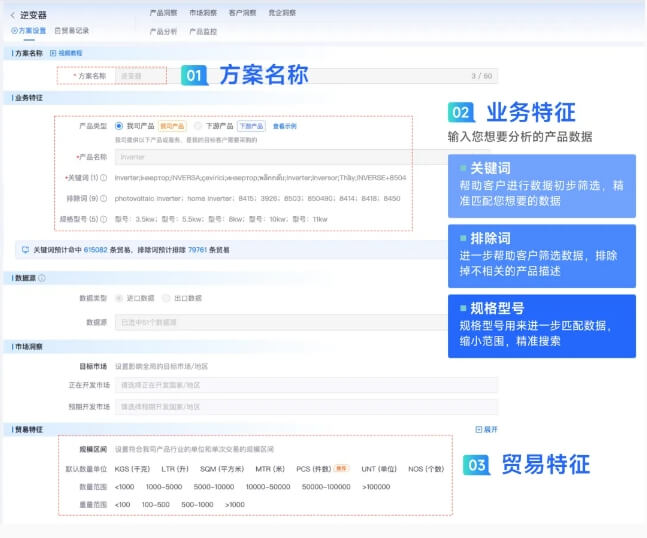Select the 我司产品 radio button
This screenshot has width=647, height=538.
click(x=119, y=127)
